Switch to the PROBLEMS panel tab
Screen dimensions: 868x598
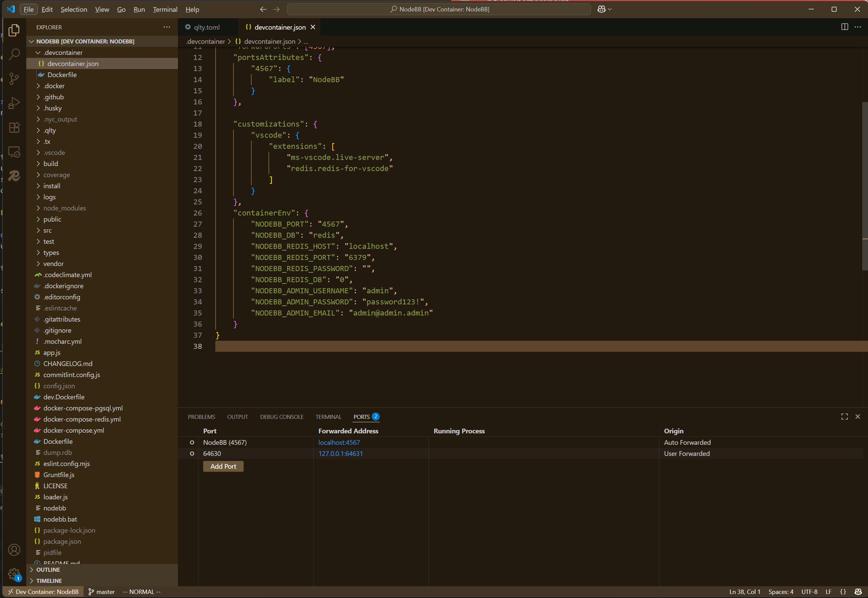[x=201, y=417]
